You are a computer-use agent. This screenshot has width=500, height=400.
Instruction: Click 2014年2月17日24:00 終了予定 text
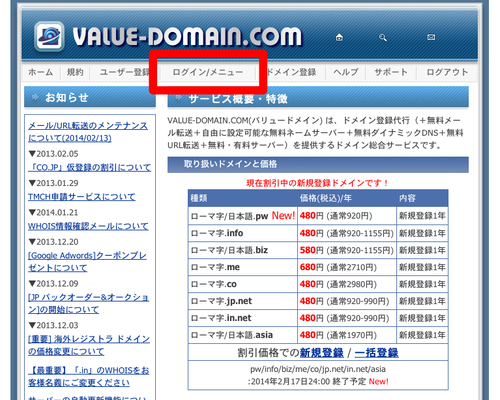307,381
